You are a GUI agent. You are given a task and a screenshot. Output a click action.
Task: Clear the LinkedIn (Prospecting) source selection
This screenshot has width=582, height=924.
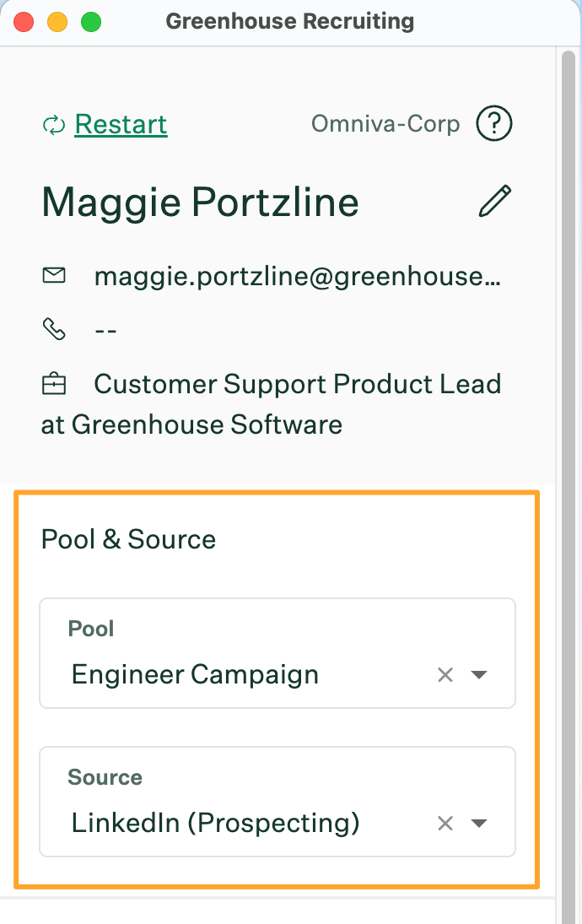pos(445,824)
